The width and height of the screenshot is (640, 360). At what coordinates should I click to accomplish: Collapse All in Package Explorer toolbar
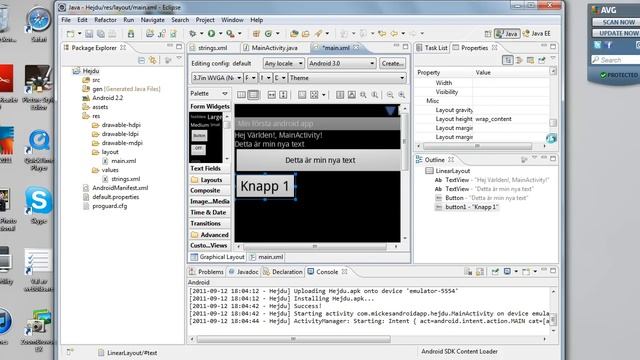coord(141,60)
